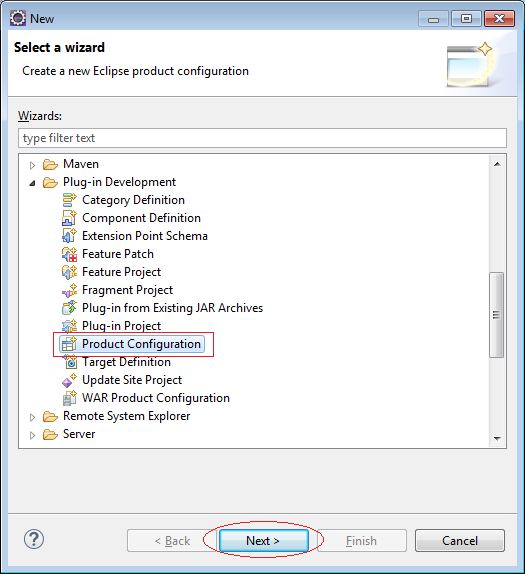Screen dimensions: 525x574
Task: Click the wizard list scrollbar thumb
Action: 496,315
